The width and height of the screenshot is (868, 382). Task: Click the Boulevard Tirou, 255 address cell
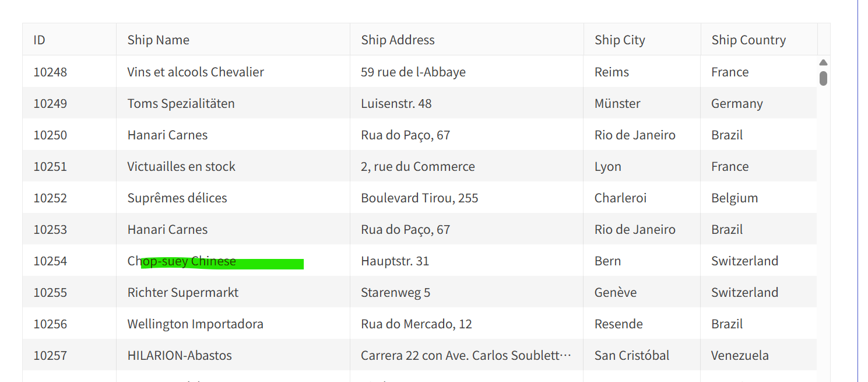[x=419, y=198]
